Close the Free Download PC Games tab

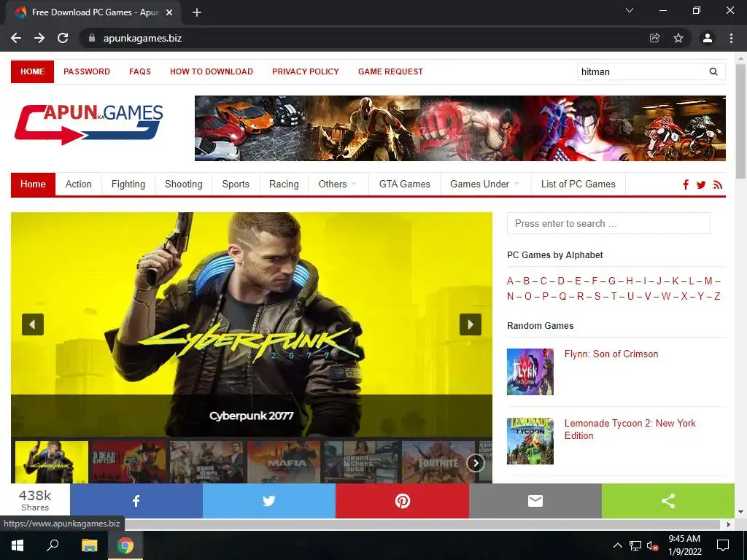click(169, 12)
